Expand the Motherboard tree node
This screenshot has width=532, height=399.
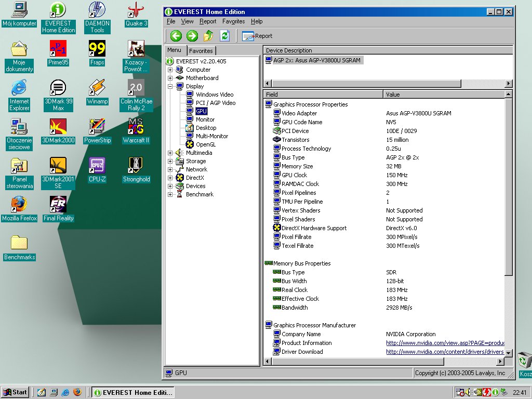click(x=170, y=78)
